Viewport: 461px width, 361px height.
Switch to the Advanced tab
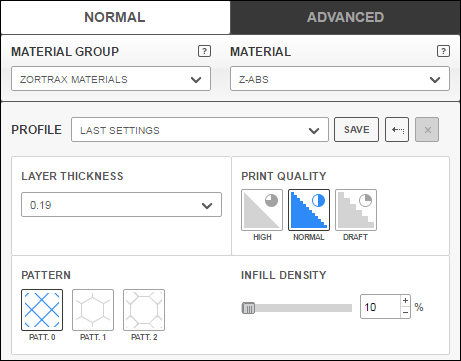[x=345, y=17]
